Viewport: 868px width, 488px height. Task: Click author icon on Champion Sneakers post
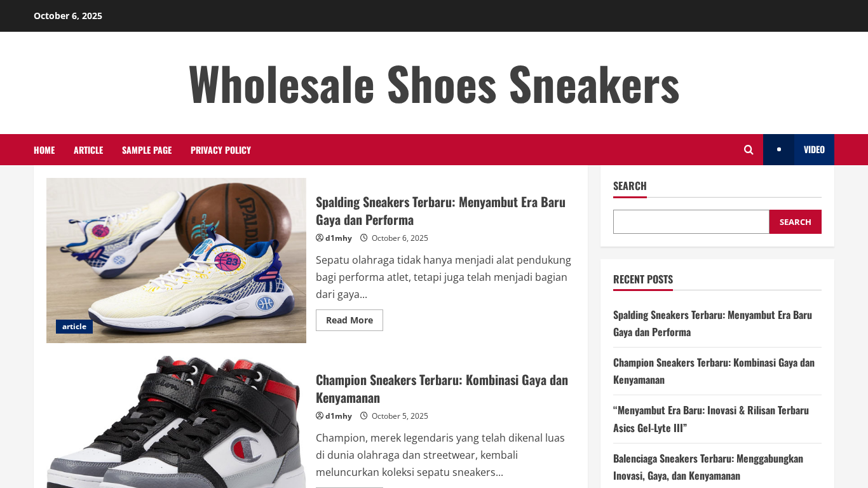pyautogui.click(x=320, y=416)
